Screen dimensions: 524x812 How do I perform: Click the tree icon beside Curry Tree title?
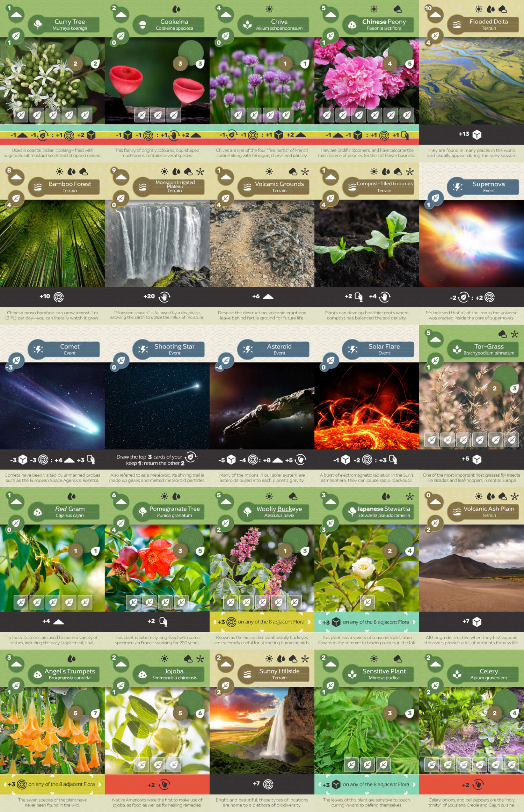click(38, 24)
